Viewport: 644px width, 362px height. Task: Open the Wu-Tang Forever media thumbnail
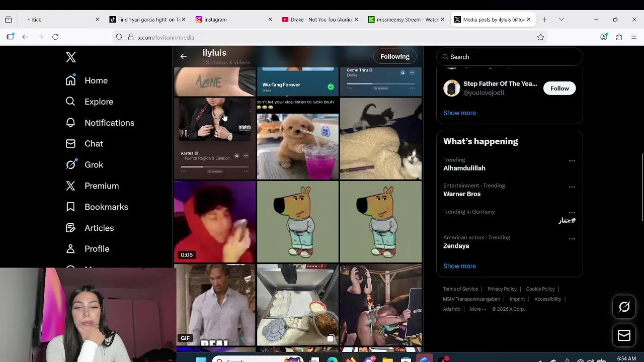[x=298, y=81]
